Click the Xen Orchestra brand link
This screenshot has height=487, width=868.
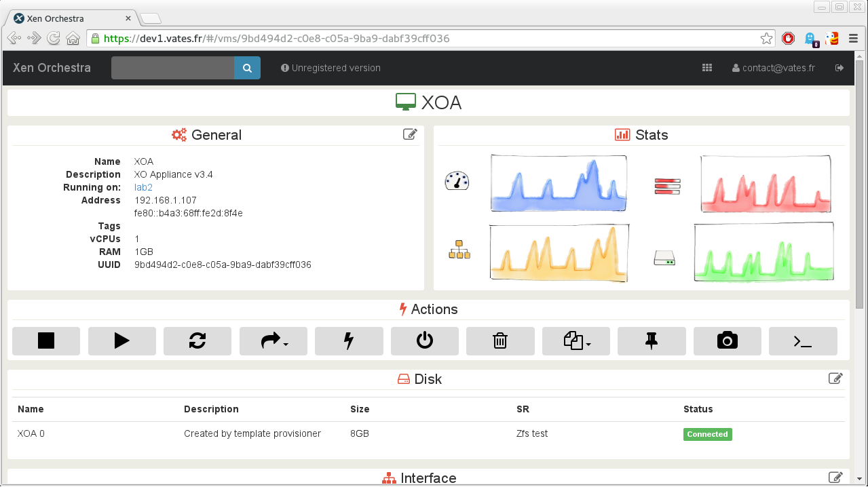tap(52, 68)
